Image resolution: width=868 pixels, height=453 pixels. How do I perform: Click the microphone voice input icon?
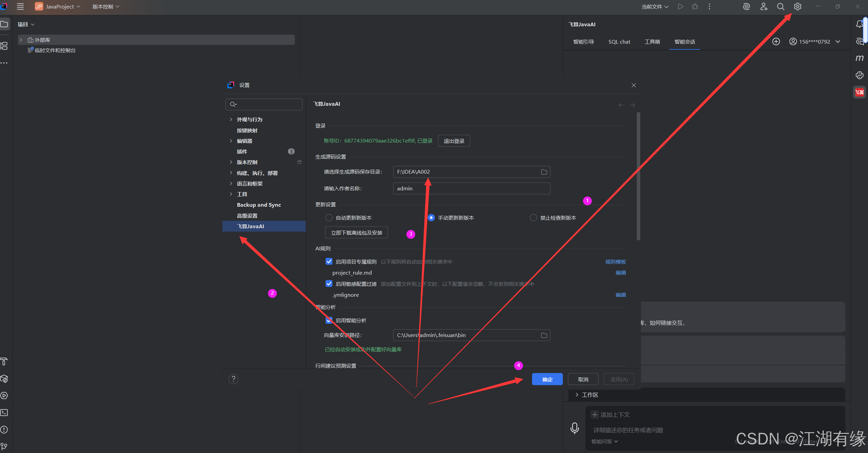[x=574, y=428]
